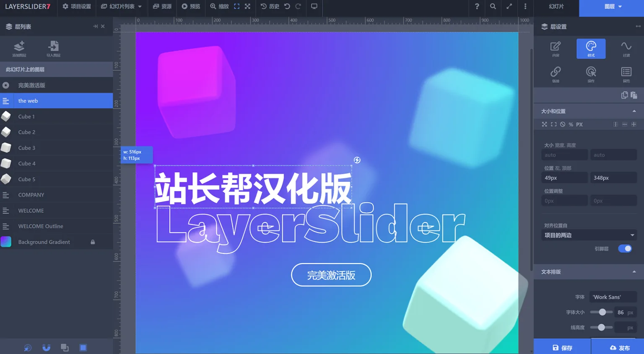
Task: Paste layer settings icon
Action: pyautogui.click(x=634, y=95)
